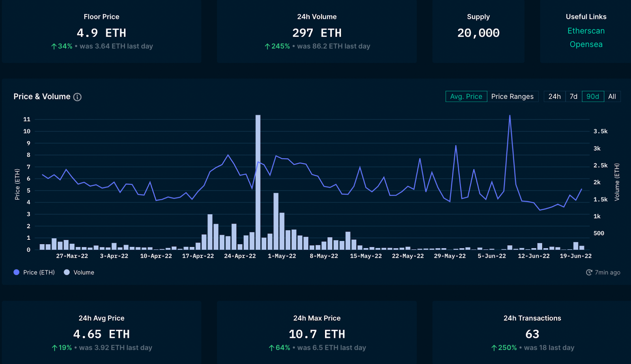Toggle the Volume legend series
The width and height of the screenshot is (631, 364).
tap(79, 273)
